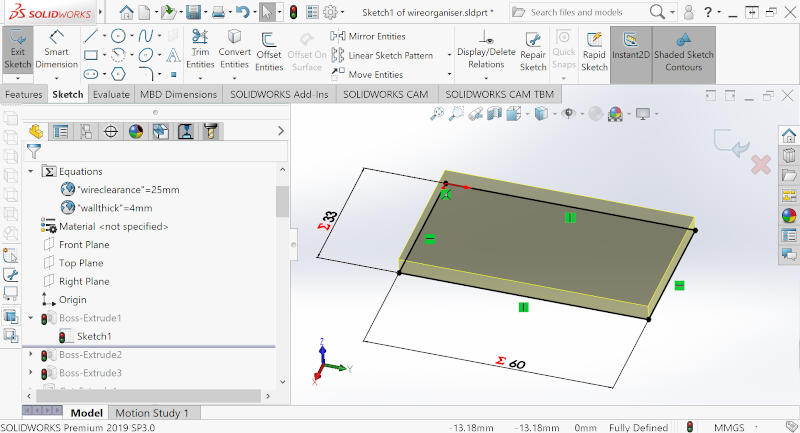Screen dimensions: 800x433
Task: Select the Smart Dimension tool
Action: (56, 50)
